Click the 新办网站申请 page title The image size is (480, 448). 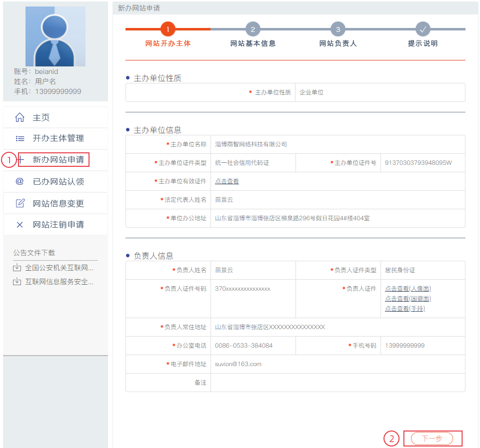(139, 8)
